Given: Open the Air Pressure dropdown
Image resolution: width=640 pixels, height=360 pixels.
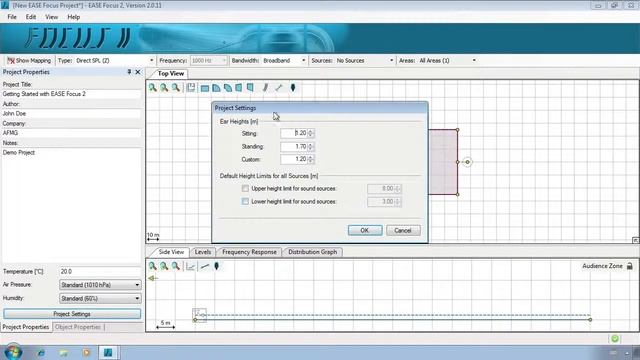Looking at the screenshot, I should point(100,285).
